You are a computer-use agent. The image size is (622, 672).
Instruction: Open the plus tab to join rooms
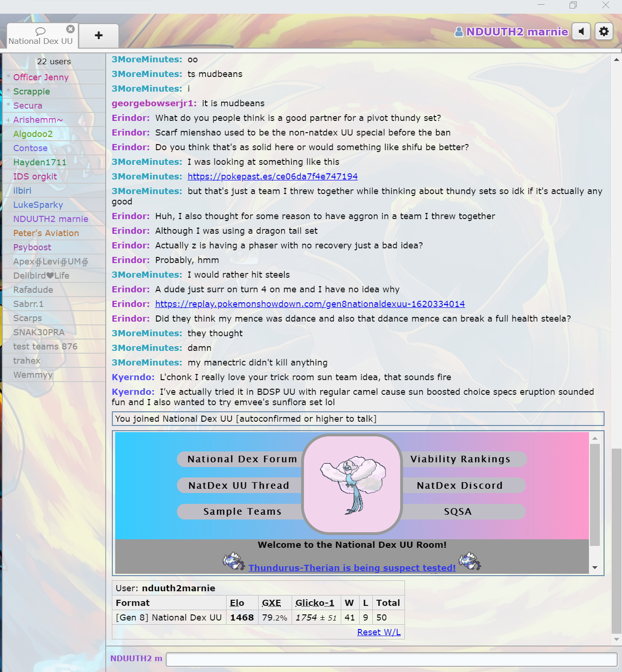99,35
